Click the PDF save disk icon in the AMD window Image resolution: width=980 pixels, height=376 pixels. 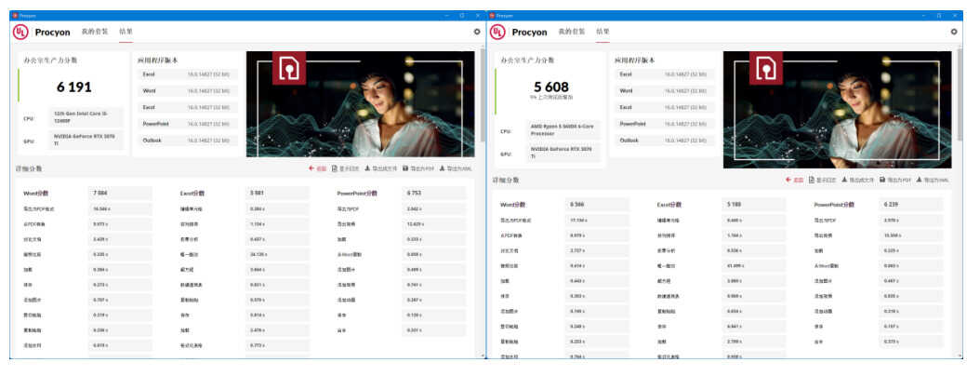click(x=881, y=180)
